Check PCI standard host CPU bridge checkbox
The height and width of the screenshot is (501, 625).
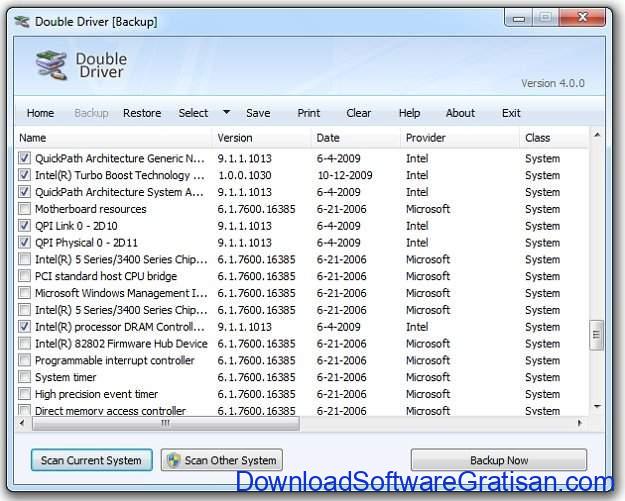click(x=24, y=275)
